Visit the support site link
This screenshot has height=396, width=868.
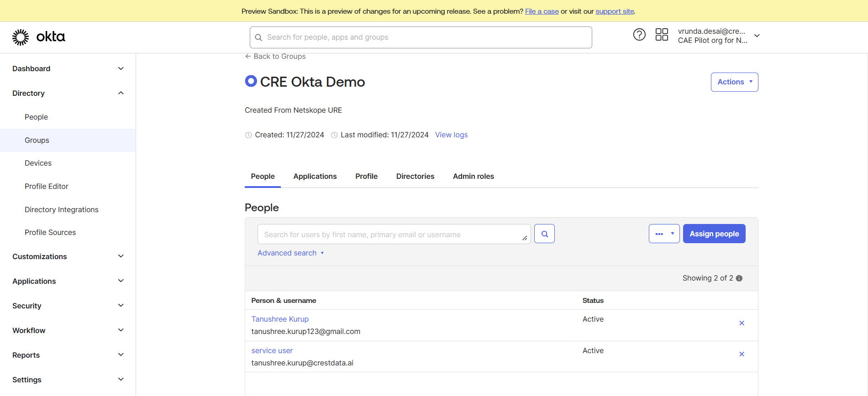click(615, 11)
